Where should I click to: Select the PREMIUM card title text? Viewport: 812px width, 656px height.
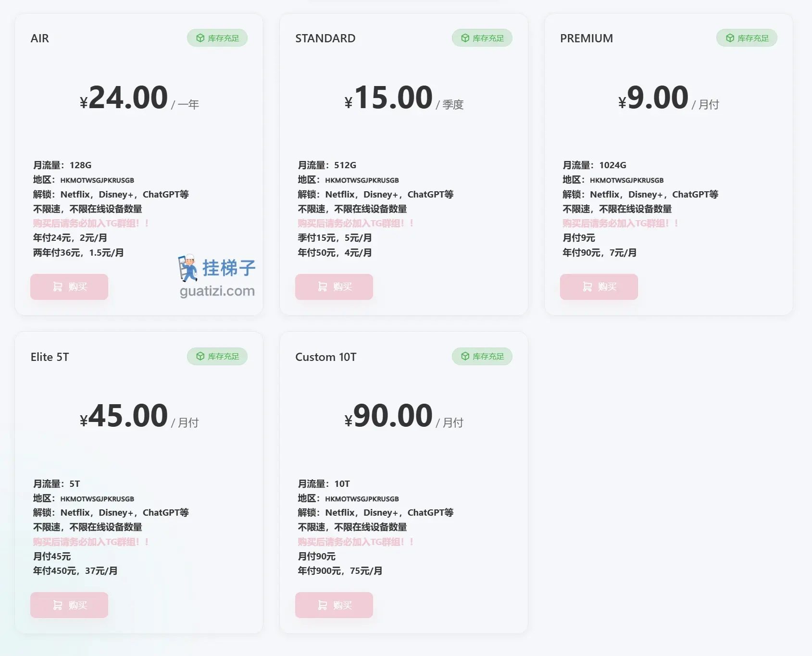[x=587, y=38]
